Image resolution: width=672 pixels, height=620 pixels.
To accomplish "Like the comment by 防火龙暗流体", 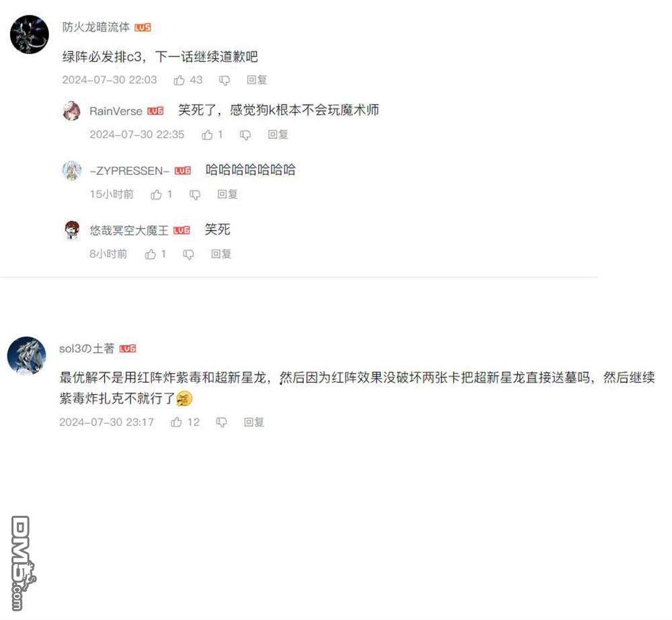I will [x=179, y=80].
